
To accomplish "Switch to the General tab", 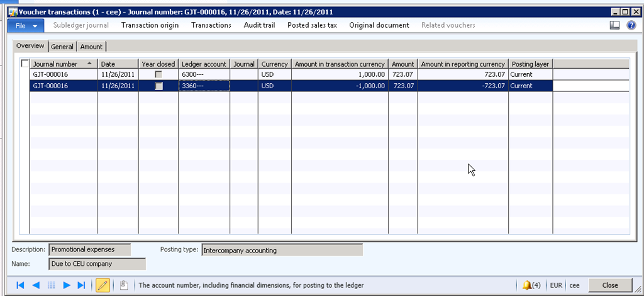I will coord(62,47).
